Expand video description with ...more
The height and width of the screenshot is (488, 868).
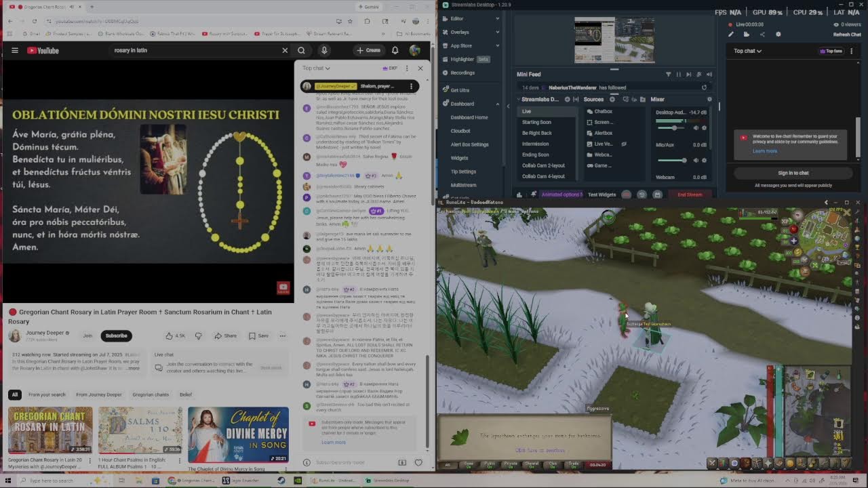pos(132,369)
